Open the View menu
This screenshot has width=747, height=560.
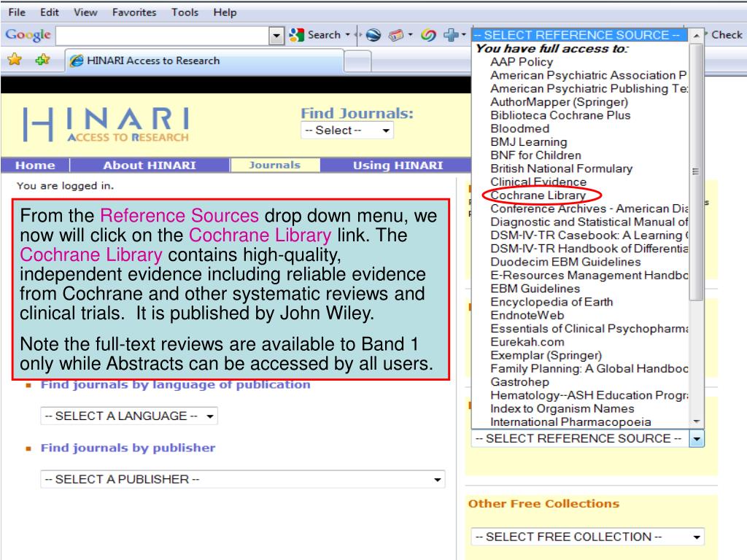[85, 12]
